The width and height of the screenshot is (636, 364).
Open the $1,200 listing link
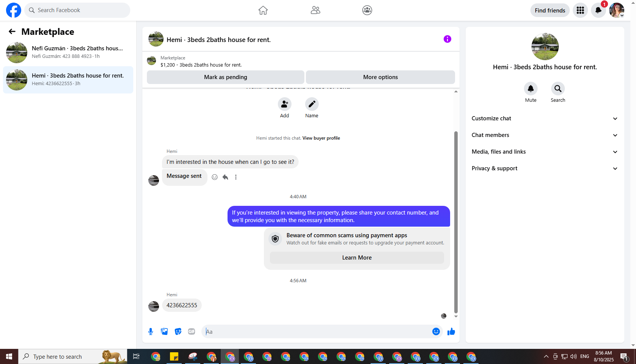(x=201, y=65)
